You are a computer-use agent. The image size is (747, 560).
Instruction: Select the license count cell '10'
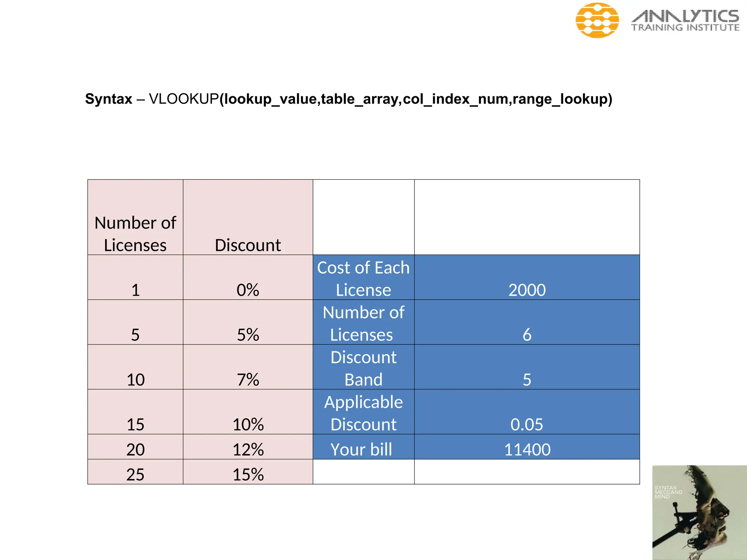coord(135,367)
